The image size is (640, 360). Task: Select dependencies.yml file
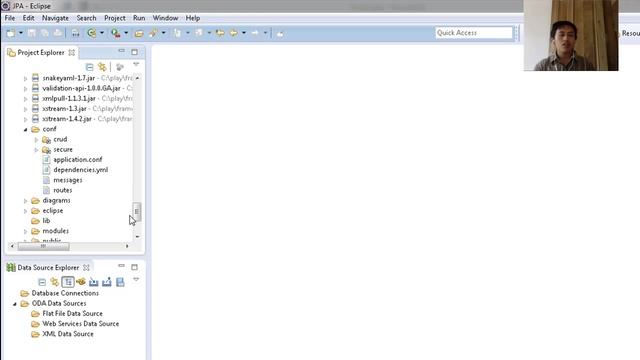[80, 170]
